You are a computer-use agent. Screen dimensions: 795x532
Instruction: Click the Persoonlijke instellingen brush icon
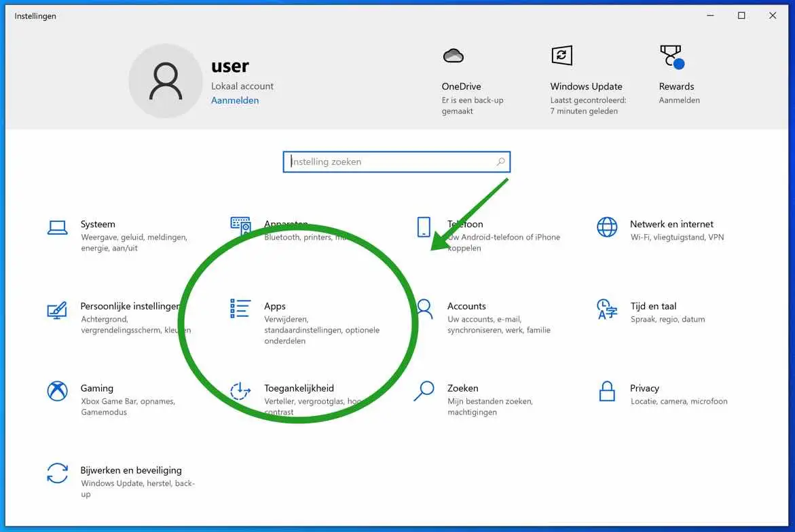(x=57, y=310)
